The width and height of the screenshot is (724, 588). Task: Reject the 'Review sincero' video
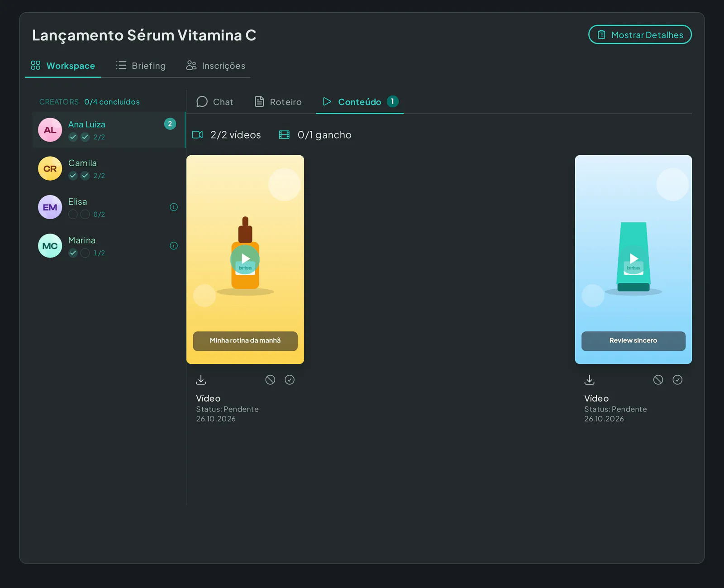point(658,380)
